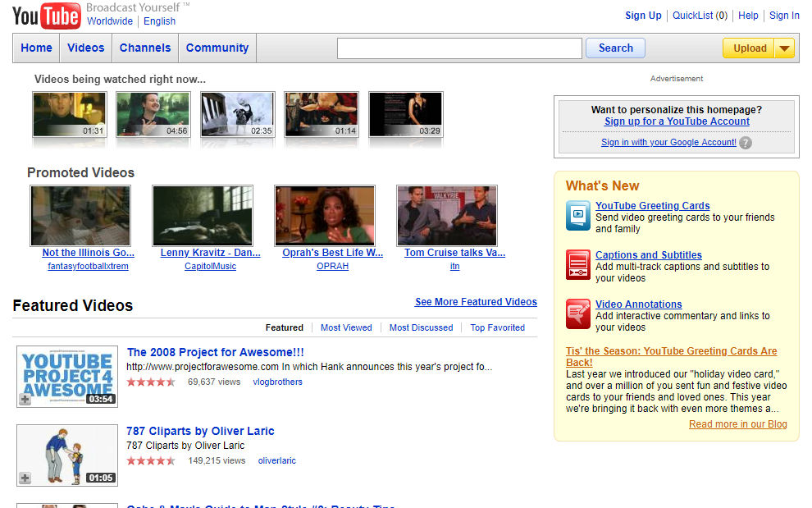Screen dimensions: 812x508
Task: Click the Captions and Subtitles icon
Action: 578,264
